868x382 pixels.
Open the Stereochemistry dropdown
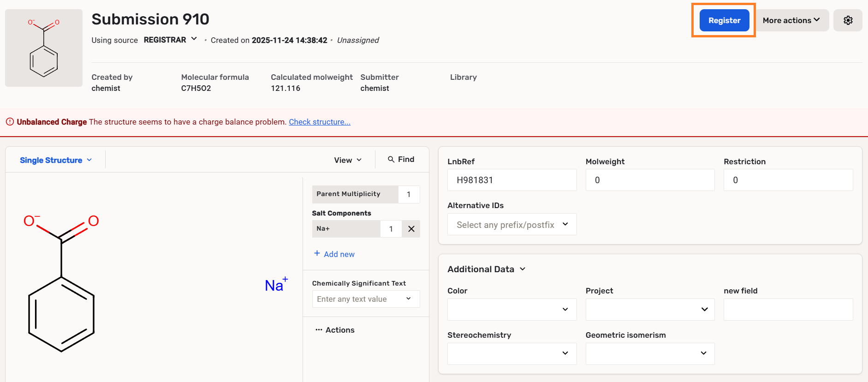tap(511, 353)
